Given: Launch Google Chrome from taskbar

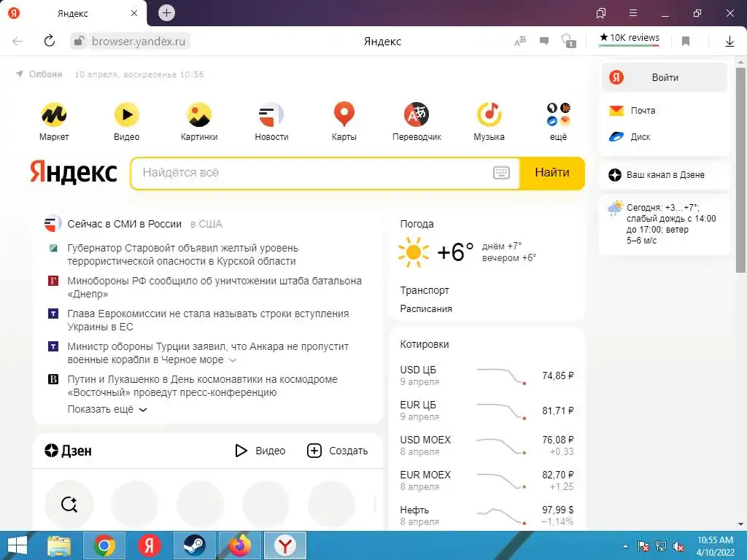Looking at the screenshot, I should [x=104, y=545].
